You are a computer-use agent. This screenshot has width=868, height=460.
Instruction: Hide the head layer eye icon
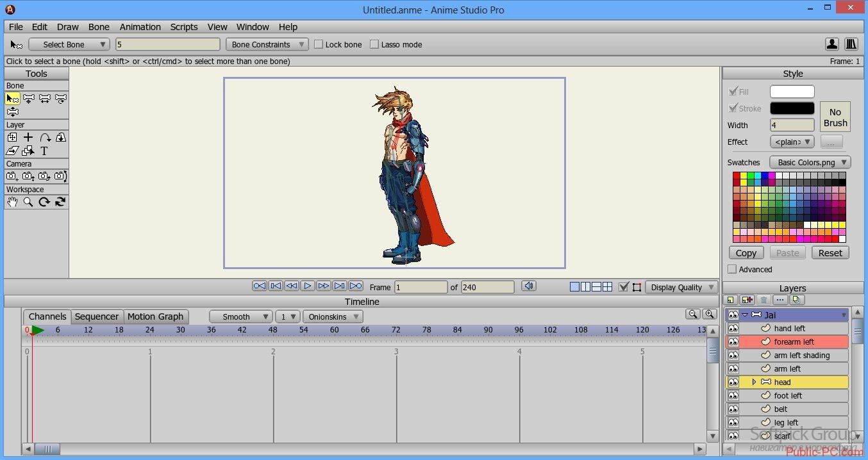point(733,382)
